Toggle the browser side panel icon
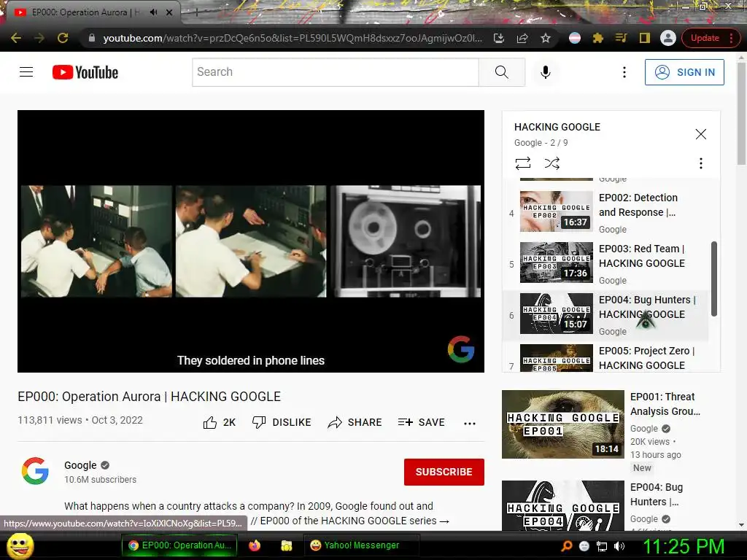This screenshot has height=560, width=747. coord(645,38)
